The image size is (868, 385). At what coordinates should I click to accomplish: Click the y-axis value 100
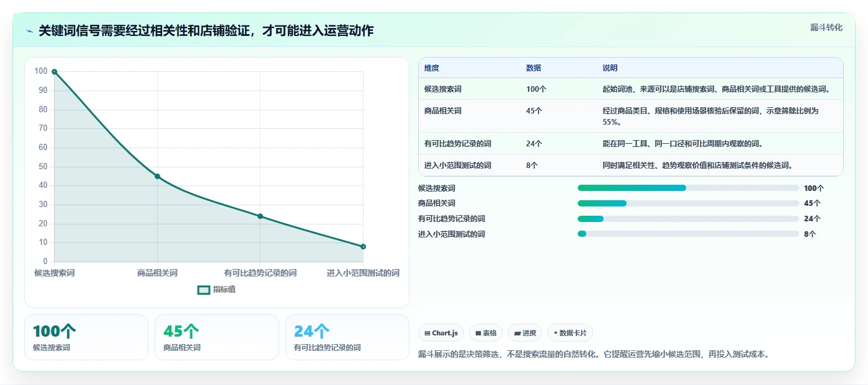[41, 71]
